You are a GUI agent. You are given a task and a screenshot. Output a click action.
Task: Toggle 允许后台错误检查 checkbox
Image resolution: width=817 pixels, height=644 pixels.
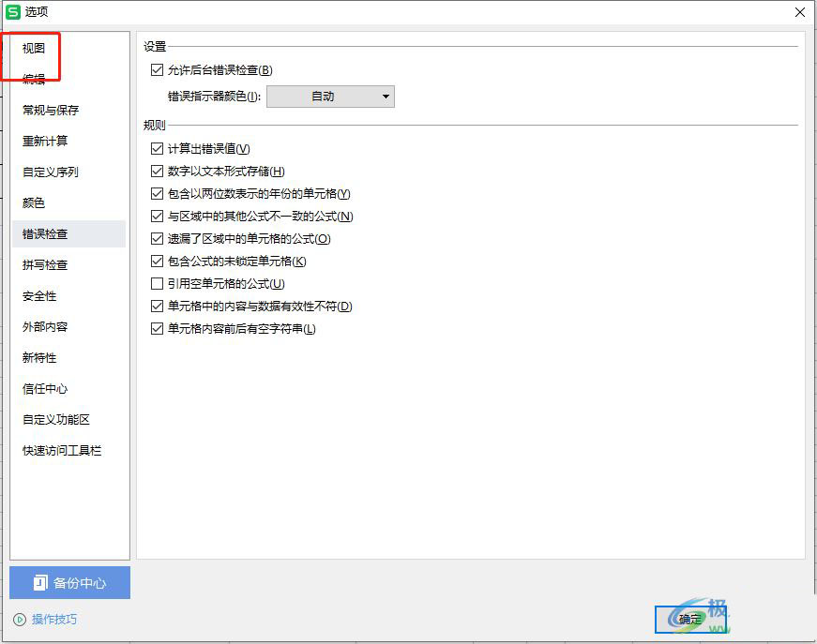tap(157, 69)
